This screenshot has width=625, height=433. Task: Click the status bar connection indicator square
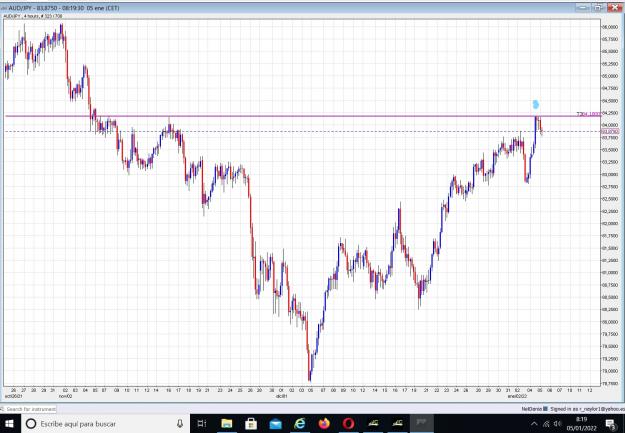tap(545, 409)
